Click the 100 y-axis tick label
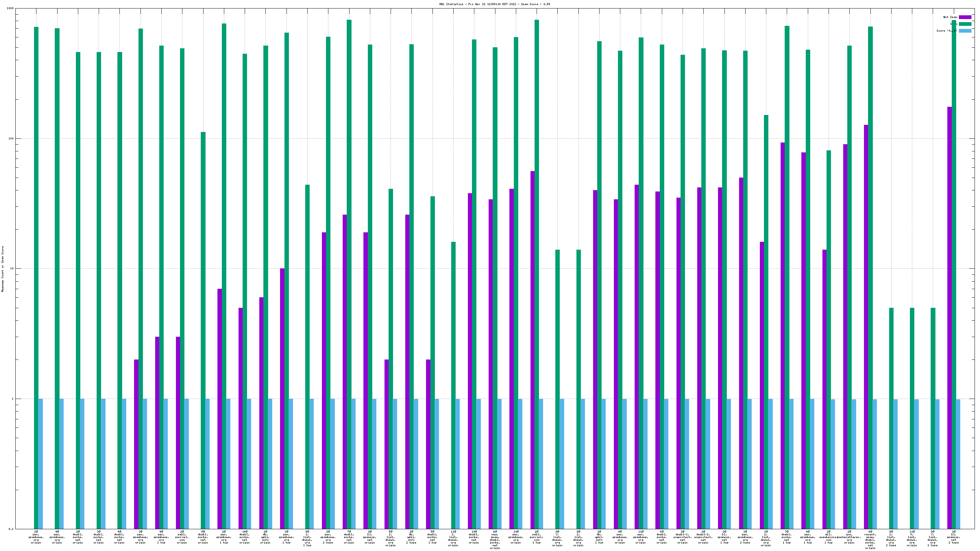 (x=11, y=138)
